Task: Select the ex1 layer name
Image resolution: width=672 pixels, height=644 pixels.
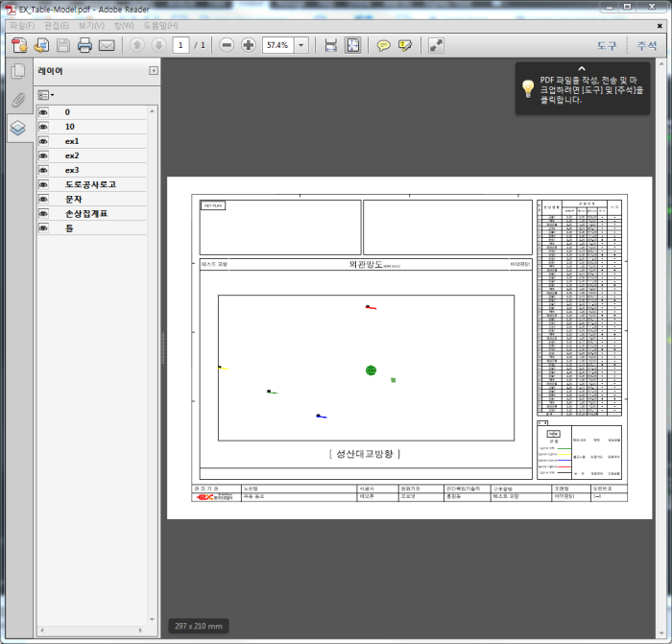Action: pos(72,141)
